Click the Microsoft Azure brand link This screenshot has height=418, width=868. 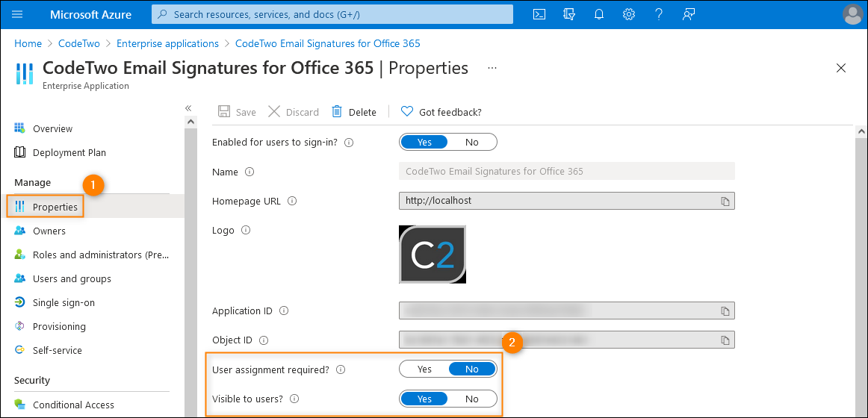tap(91, 15)
